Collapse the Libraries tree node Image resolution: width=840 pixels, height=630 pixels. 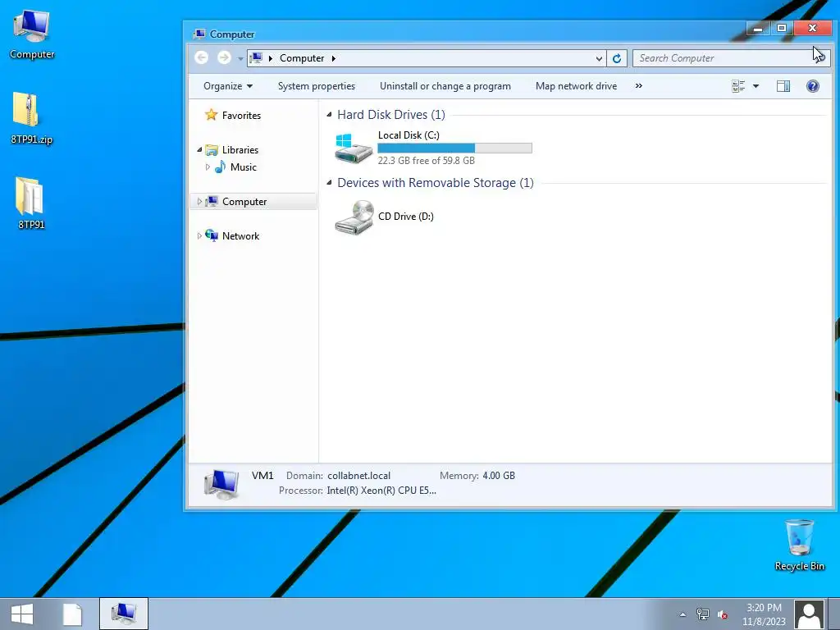[x=199, y=149]
